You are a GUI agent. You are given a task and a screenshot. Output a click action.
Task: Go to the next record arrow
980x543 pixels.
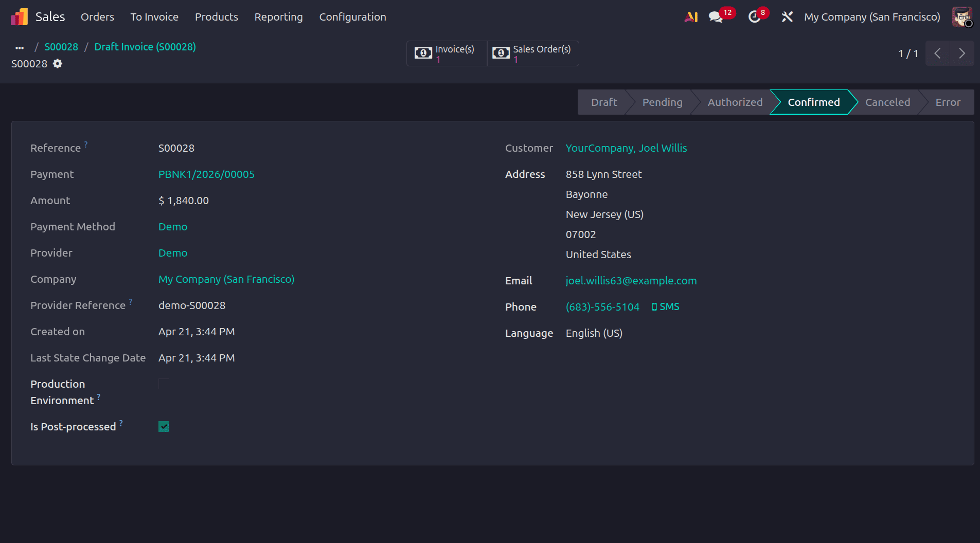[962, 53]
